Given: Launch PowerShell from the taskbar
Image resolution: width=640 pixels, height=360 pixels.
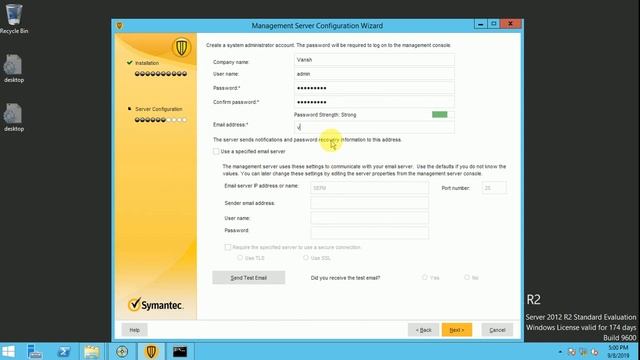Looking at the screenshot, I should tap(63, 351).
